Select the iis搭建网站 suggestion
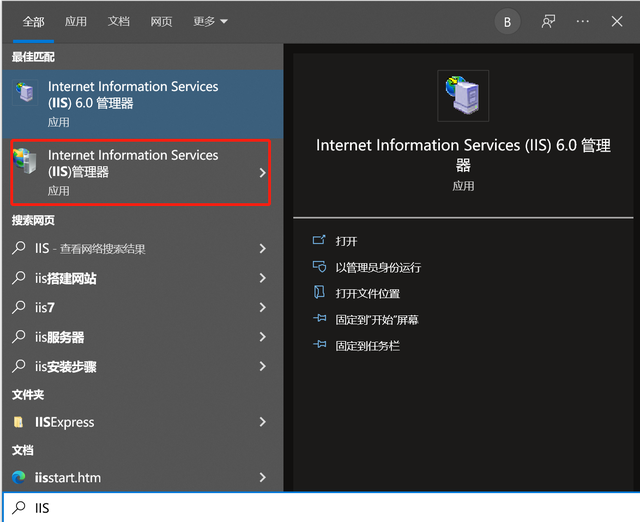640x522 pixels. (142, 278)
